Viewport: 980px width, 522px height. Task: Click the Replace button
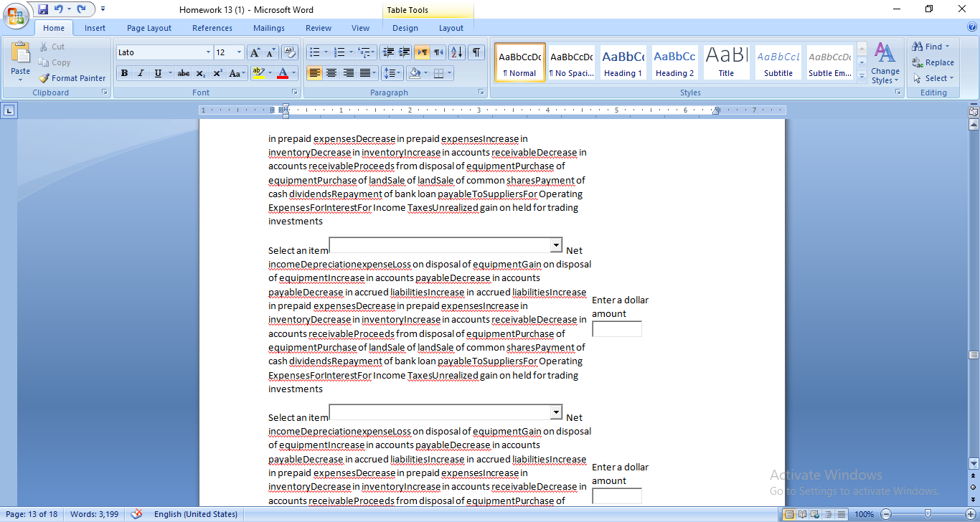click(933, 62)
